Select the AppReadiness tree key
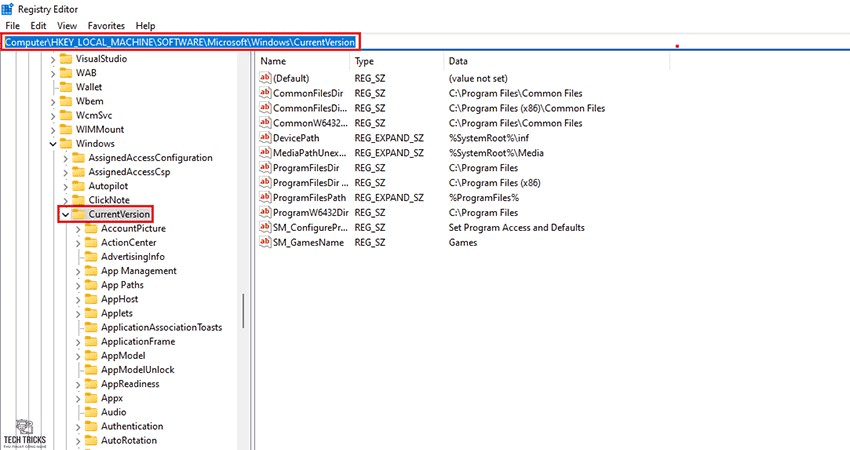The image size is (850, 450). 130,384
